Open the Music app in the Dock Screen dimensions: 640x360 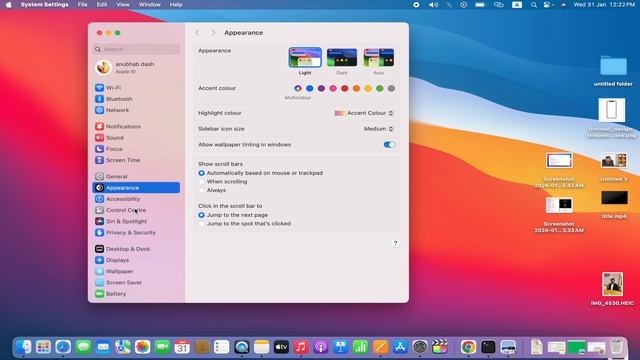pyautogui.click(x=301, y=347)
